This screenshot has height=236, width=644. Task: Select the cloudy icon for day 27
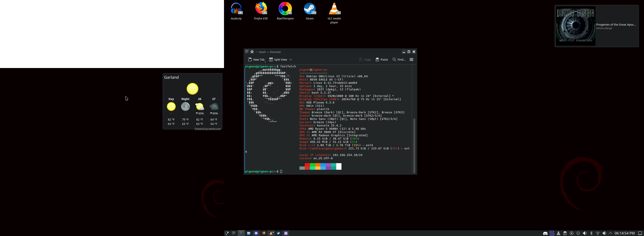pos(214,107)
